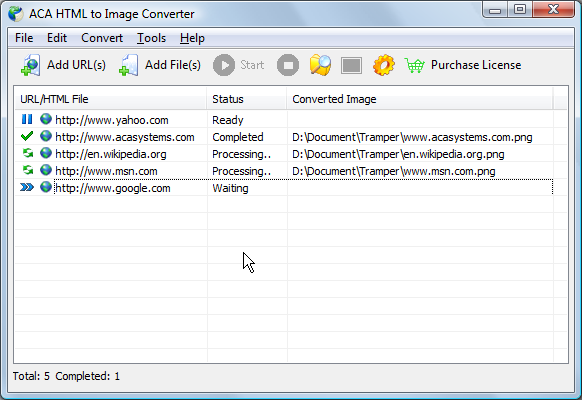
Task: Click the Converted Image column header
Action: point(419,99)
